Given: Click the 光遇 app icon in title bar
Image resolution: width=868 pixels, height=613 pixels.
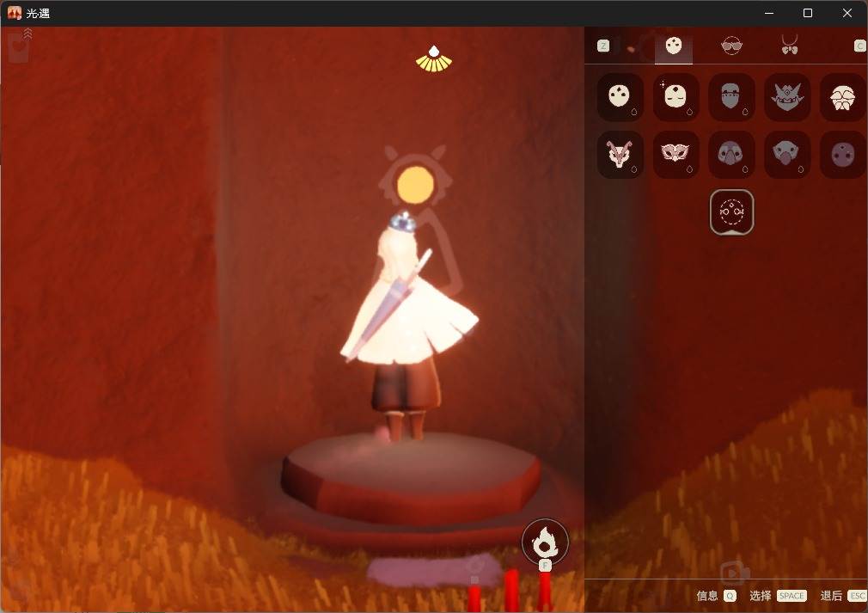Looking at the screenshot, I should 15,13.
